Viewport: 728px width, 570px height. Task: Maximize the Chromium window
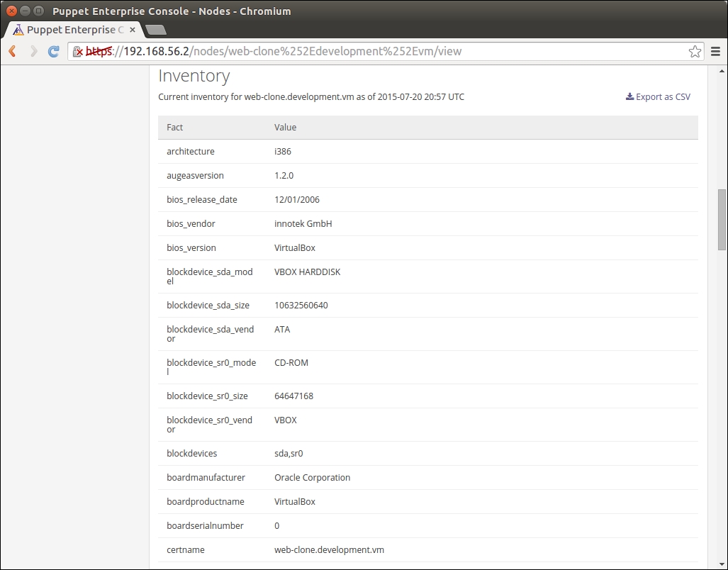pos(38,11)
